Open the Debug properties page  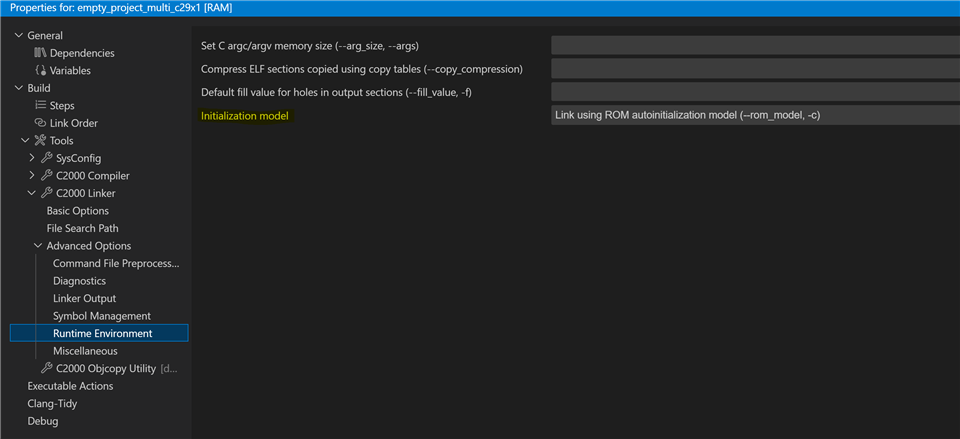click(43, 421)
